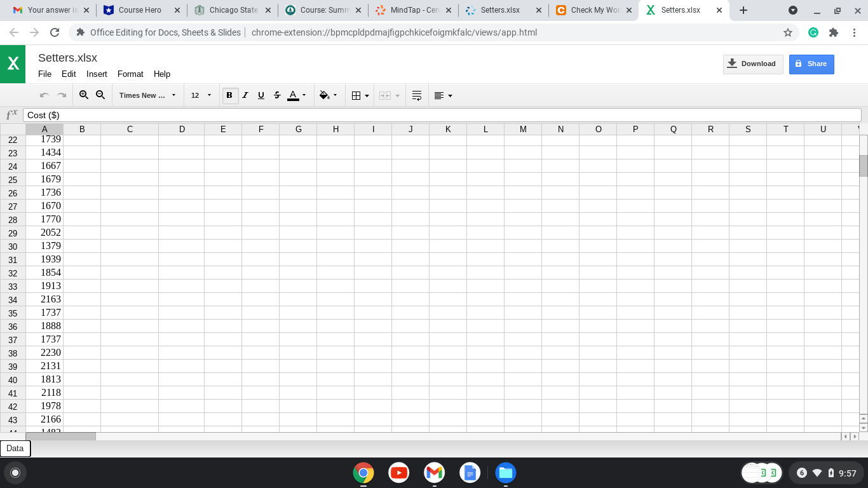Download the Setters.xlsx file
868x488 pixels.
point(753,64)
